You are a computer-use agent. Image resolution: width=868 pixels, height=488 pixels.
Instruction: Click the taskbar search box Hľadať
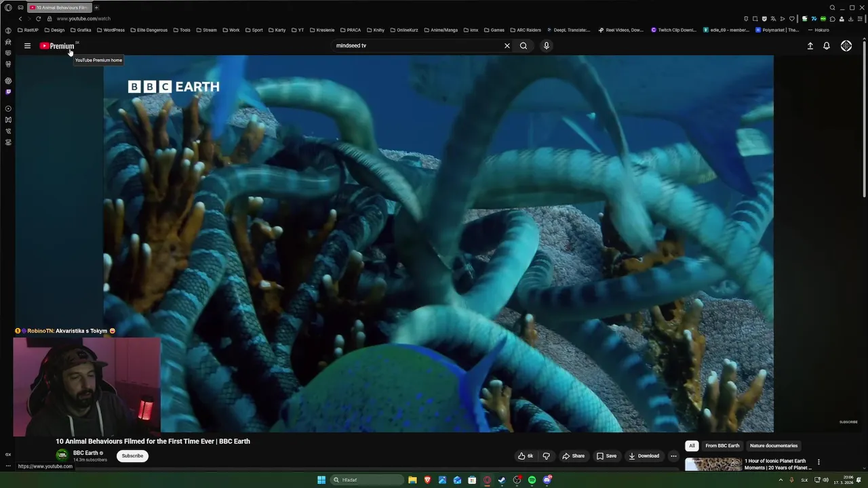point(367,480)
